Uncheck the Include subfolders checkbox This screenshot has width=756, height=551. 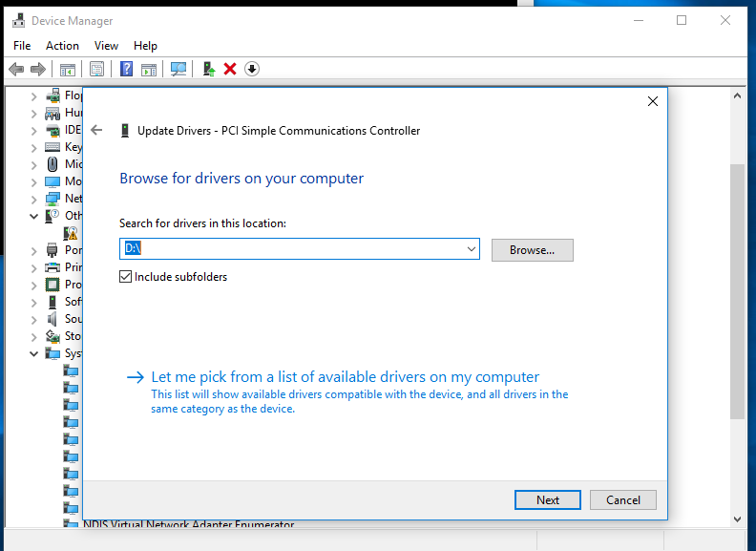126,277
